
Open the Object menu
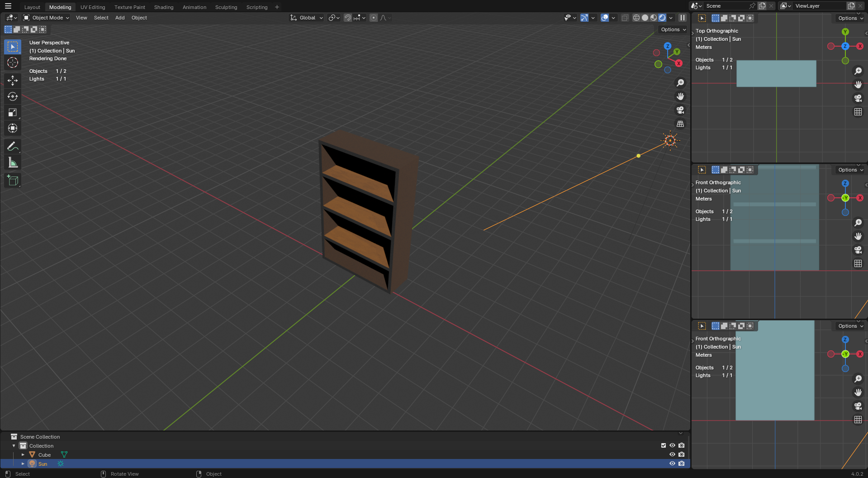pyautogui.click(x=139, y=18)
